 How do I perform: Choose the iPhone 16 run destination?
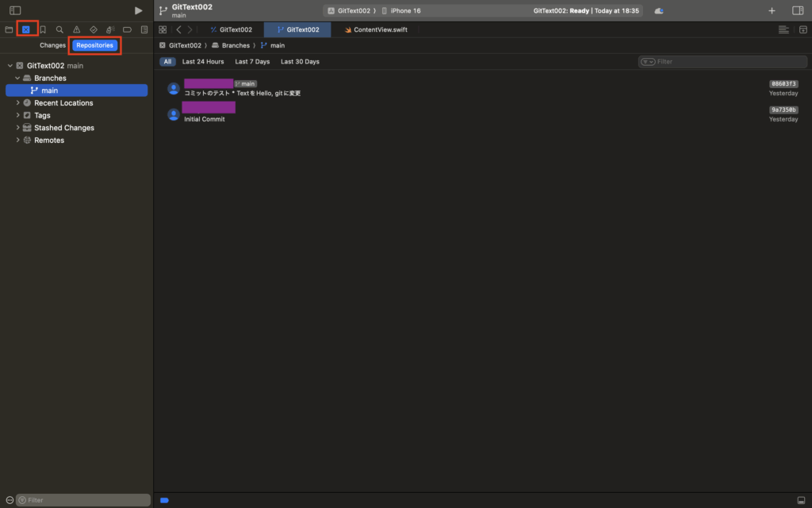pos(401,10)
